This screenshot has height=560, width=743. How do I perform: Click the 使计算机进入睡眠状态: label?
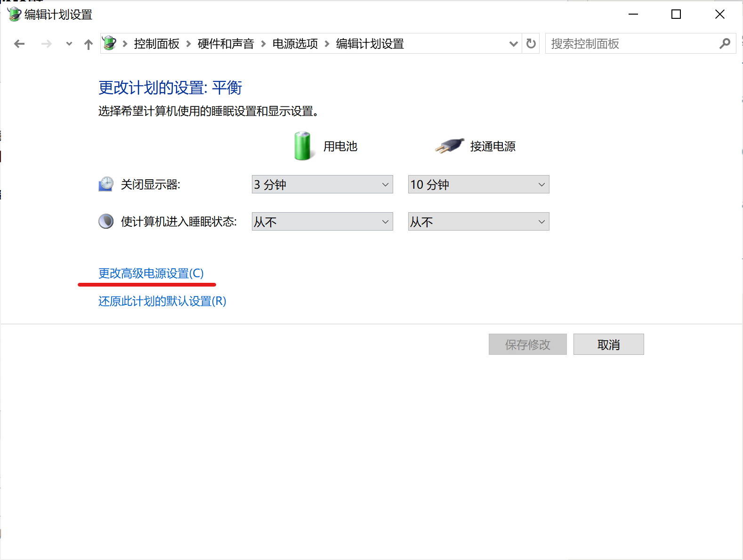tap(179, 222)
